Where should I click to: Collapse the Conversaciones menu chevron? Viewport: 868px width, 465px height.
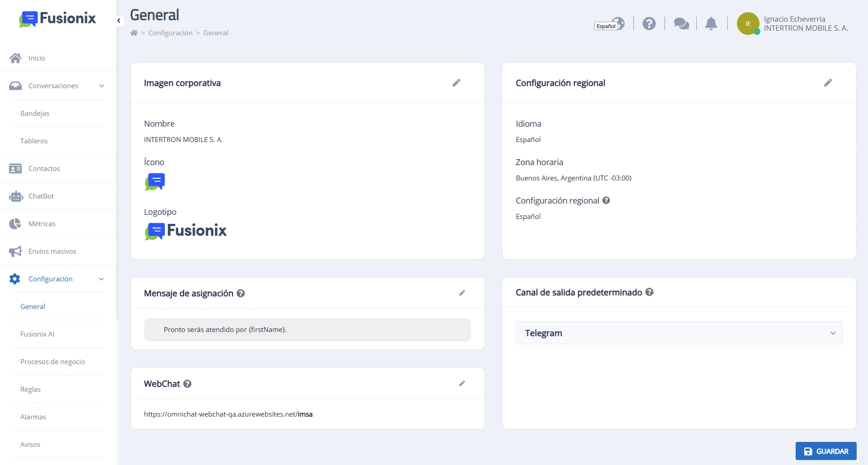click(102, 85)
